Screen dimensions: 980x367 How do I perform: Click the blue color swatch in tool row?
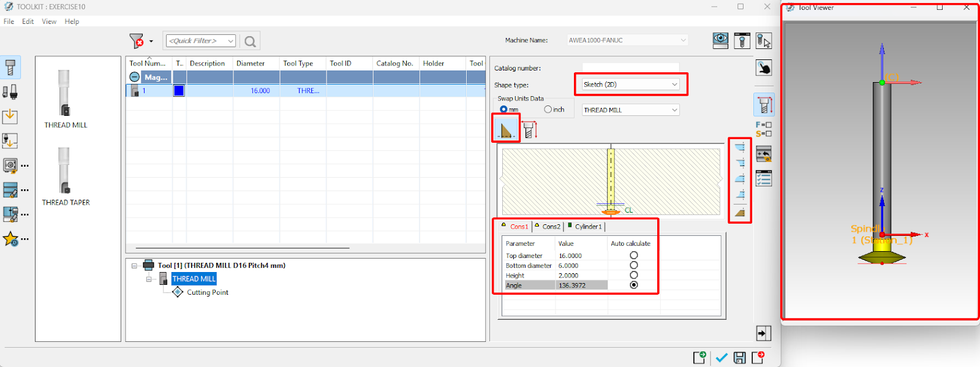(179, 91)
